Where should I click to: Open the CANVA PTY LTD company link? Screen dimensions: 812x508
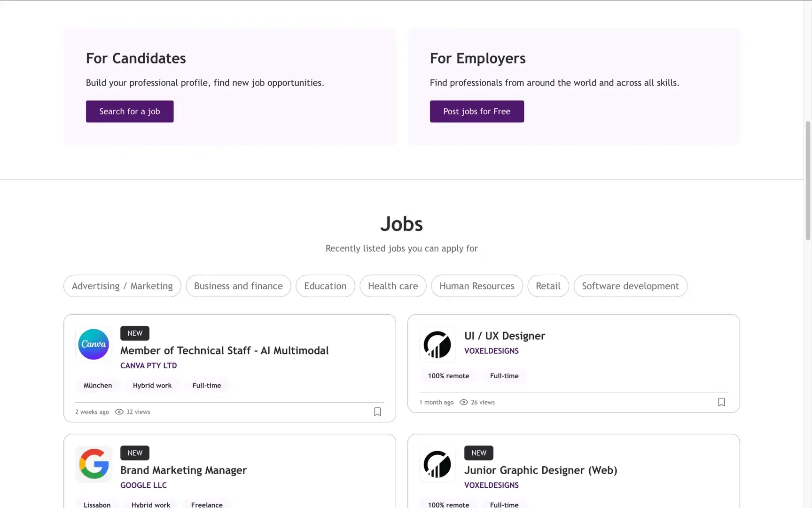point(148,365)
